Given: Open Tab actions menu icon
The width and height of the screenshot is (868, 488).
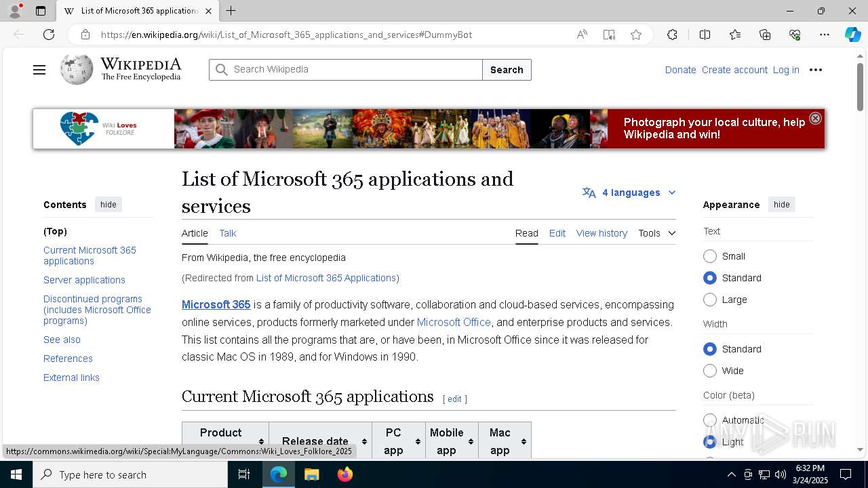Looking at the screenshot, I should tap(41, 11).
